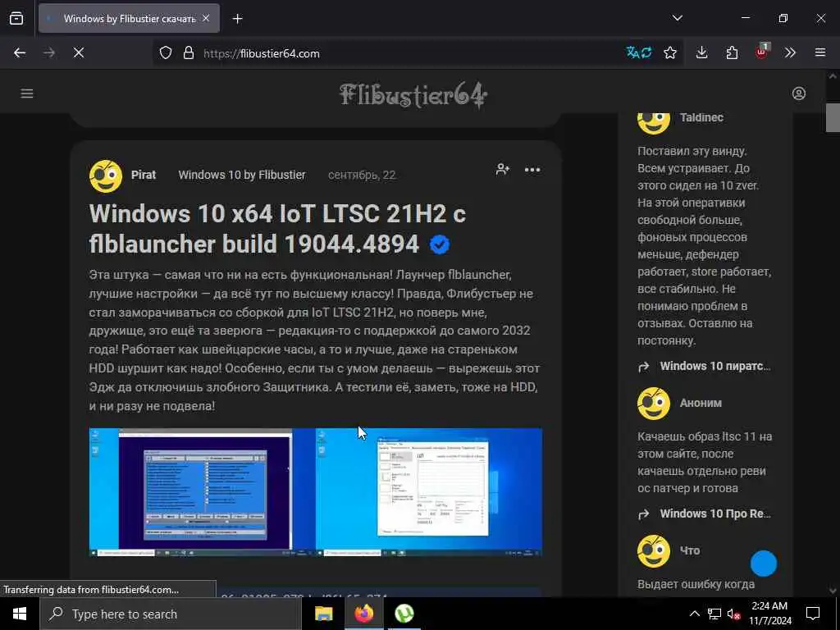Screen dimensions: 840x630
Task: Click the Type here to search box
Action: [x=171, y=614]
